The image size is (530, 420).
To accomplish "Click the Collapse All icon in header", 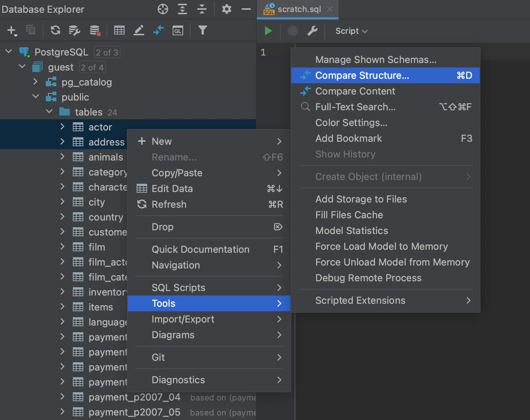I will [x=202, y=9].
